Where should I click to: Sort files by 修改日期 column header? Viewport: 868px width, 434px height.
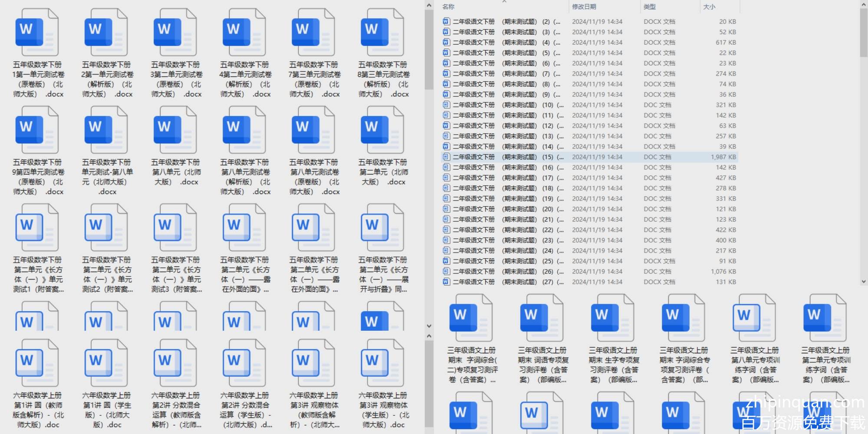[x=584, y=7]
